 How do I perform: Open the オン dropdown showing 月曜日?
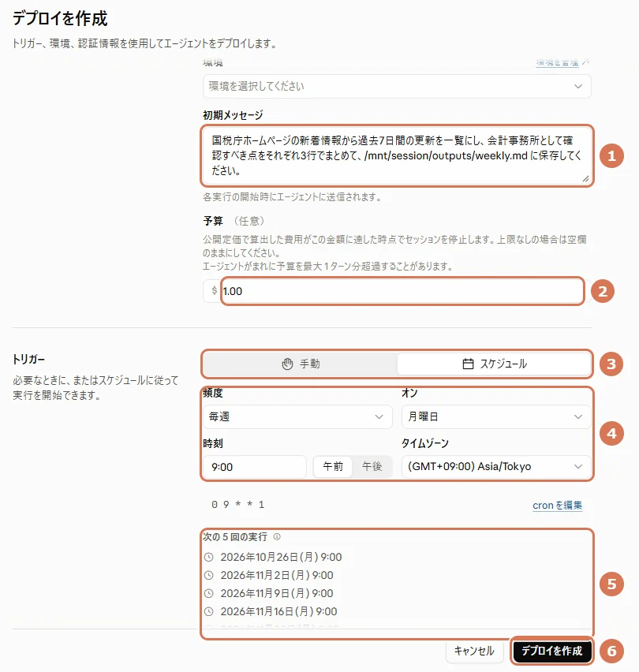click(x=496, y=416)
